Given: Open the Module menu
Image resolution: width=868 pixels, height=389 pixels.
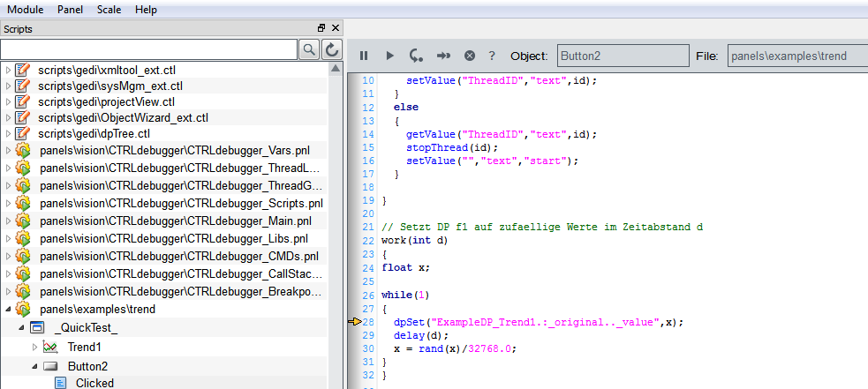Looking at the screenshot, I should click(26, 10).
